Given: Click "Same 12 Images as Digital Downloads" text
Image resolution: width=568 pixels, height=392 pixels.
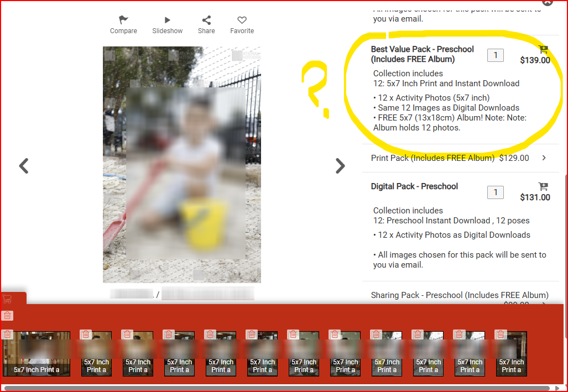Looking at the screenshot, I should [x=449, y=108].
